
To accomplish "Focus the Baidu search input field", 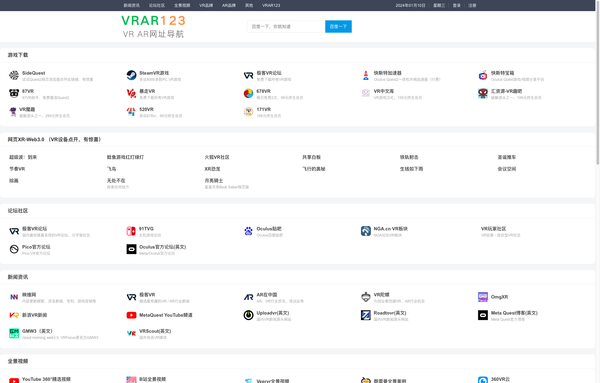I will [286, 26].
